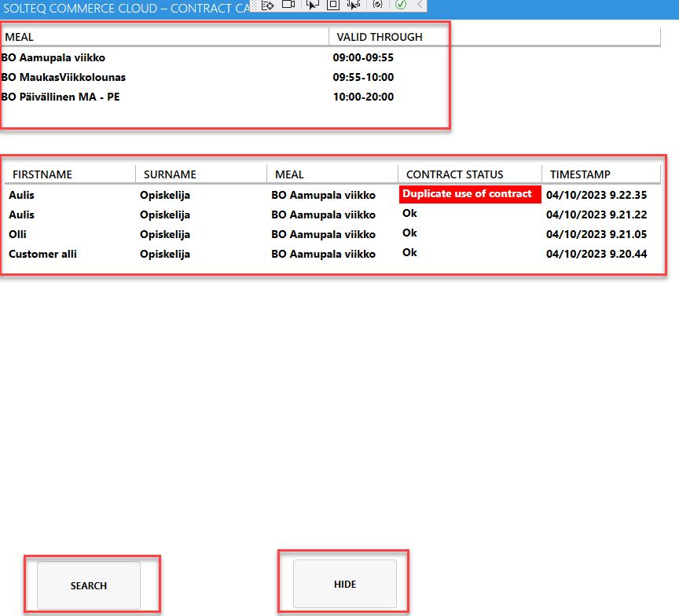Click the SURNAME column header

(170, 174)
